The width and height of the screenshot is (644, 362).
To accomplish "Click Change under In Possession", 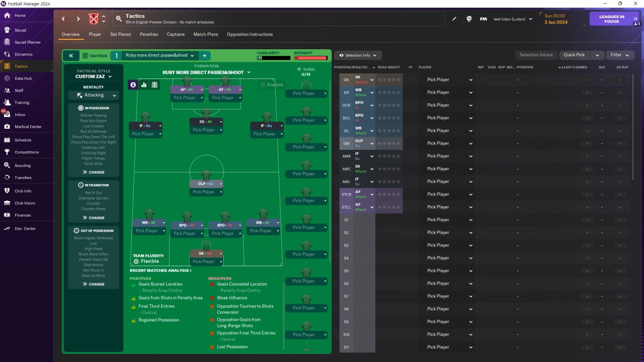I will (94, 172).
